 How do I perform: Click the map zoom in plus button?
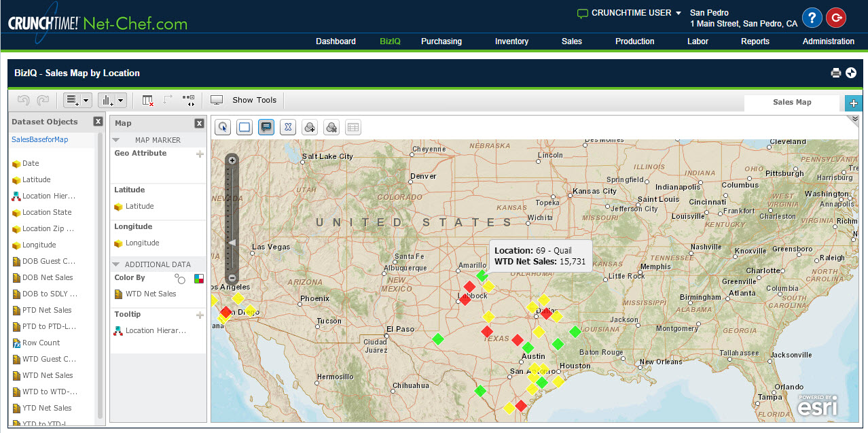tap(232, 161)
